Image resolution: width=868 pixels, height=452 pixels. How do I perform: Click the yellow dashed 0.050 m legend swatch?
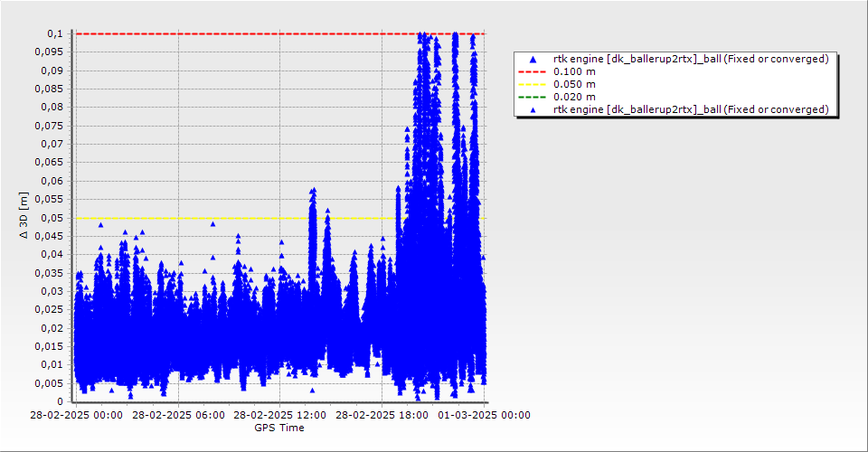tap(532, 84)
